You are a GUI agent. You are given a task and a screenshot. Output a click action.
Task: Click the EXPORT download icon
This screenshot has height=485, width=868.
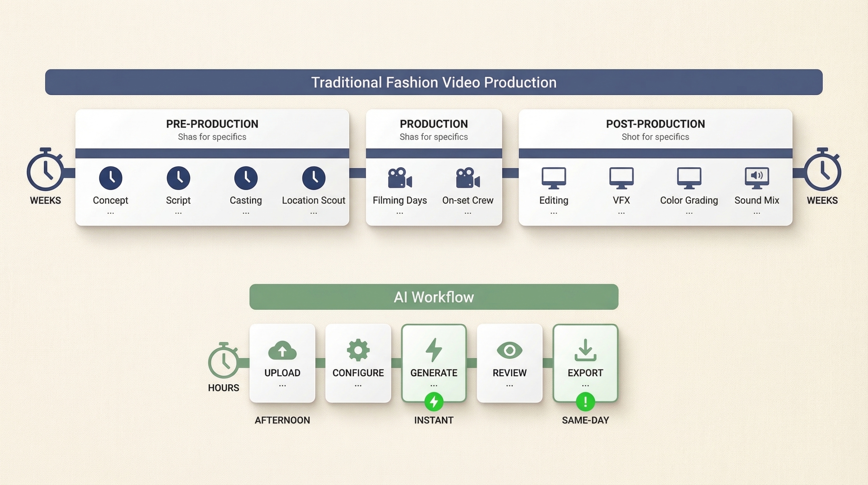[x=585, y=350]
